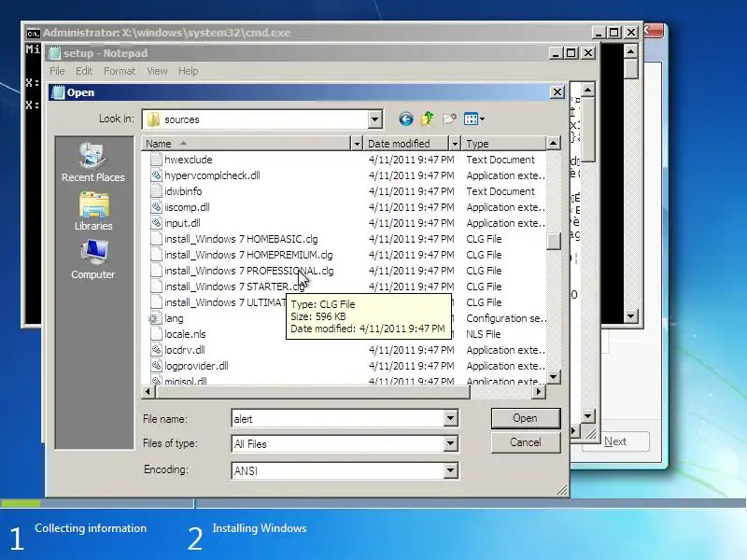This screenshot has width=747, height=560.
Task: Click file list scroll up arrow
Action: pyautogui.click(x=553, y=143)
